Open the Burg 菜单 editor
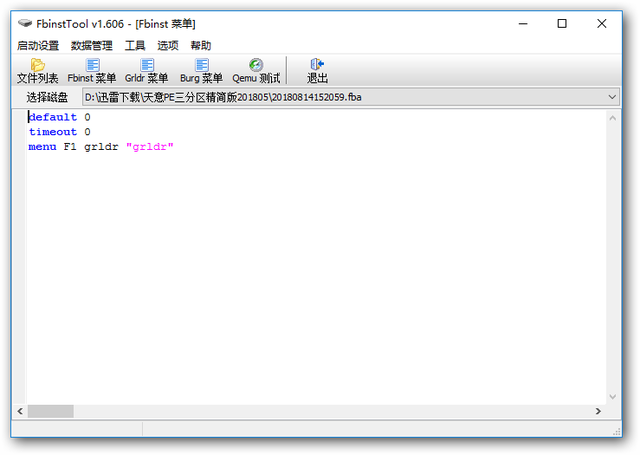Viewport: 640px width, 455px height. [201, 71]
